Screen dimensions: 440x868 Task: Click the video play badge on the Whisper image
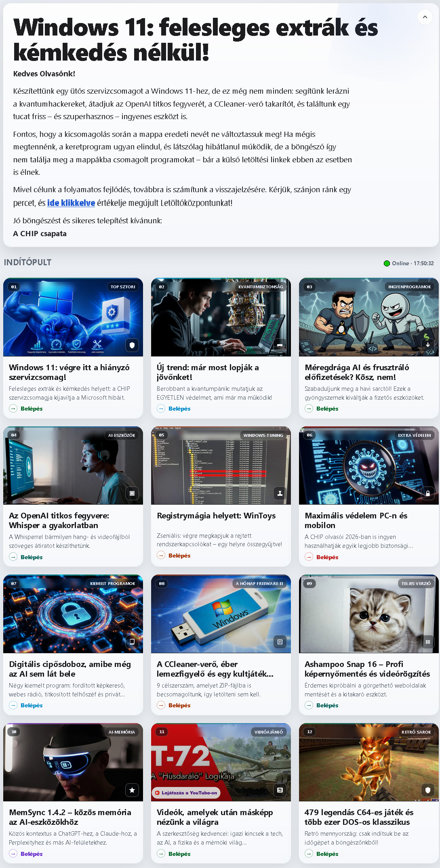132,493
